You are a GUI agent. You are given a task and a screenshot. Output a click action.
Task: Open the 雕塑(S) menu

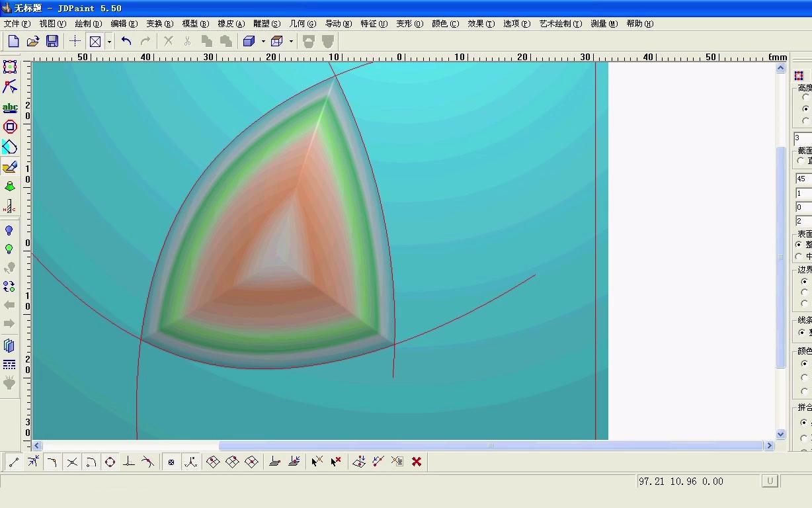[x=266, y=23]
